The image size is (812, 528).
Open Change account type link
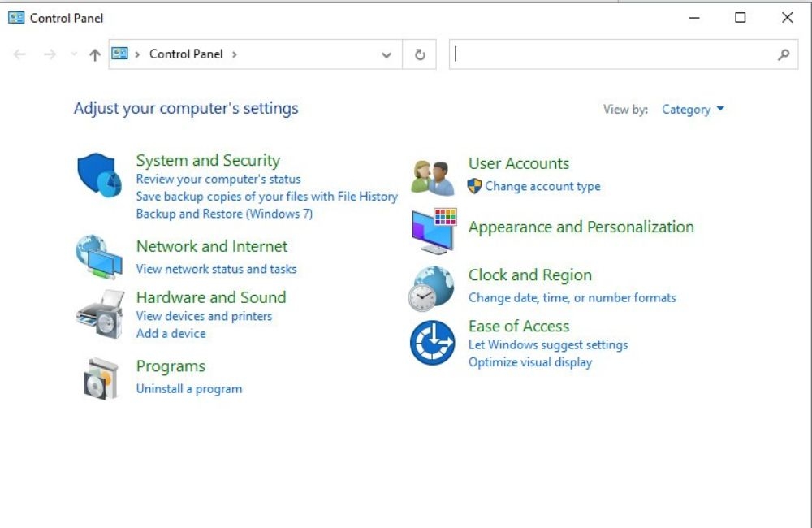(542, 186)
